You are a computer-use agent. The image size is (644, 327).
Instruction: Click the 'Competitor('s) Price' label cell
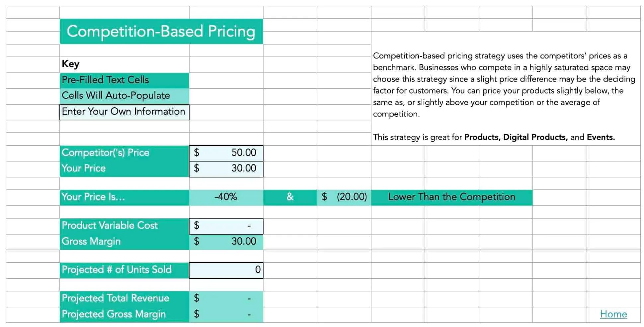point(124,153)
